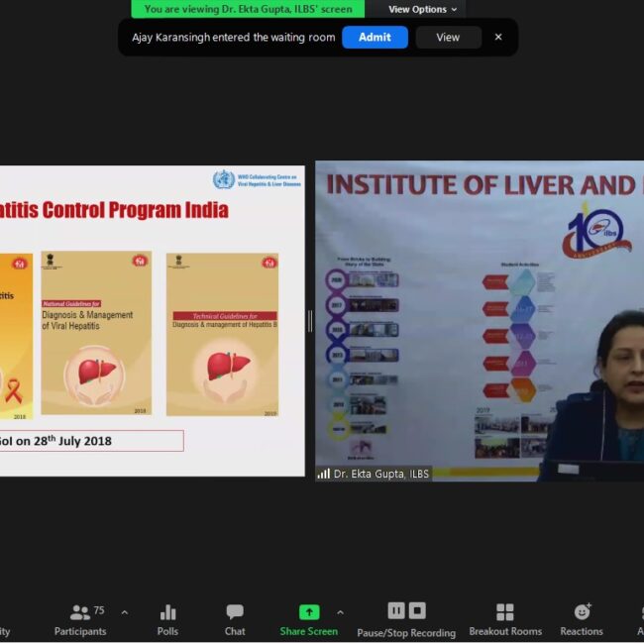Click View on waiting room notification
This screenshot has width=644, height=644.
[x=448, y=37]
